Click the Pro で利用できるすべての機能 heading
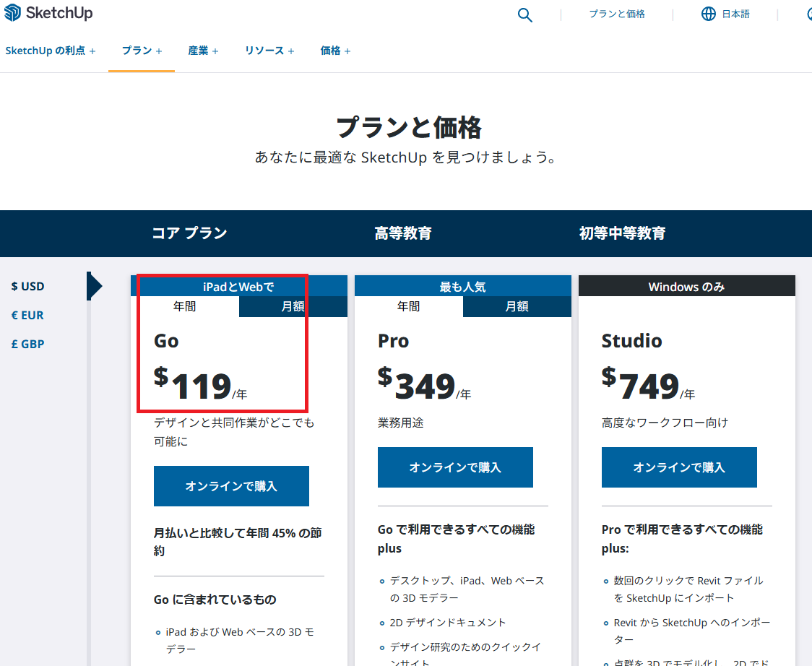This screenshot has width=812, height=666. coord(682,539)
